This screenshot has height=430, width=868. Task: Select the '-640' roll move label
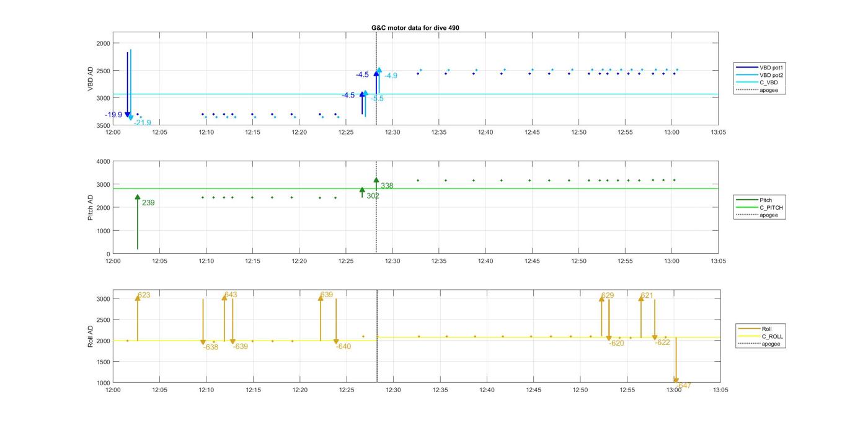pos(343,346)
